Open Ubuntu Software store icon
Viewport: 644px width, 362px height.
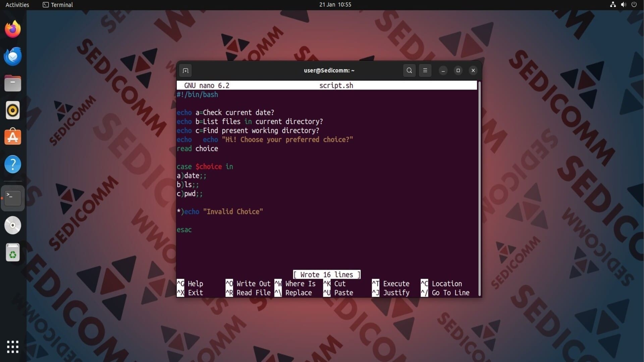point(13,137)
